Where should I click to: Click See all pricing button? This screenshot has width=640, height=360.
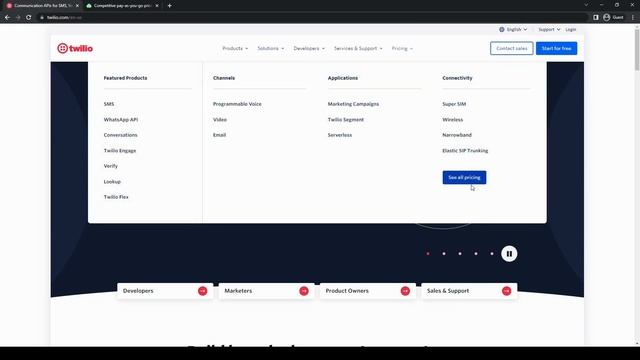pyautogui.click(x=464, y=178)
